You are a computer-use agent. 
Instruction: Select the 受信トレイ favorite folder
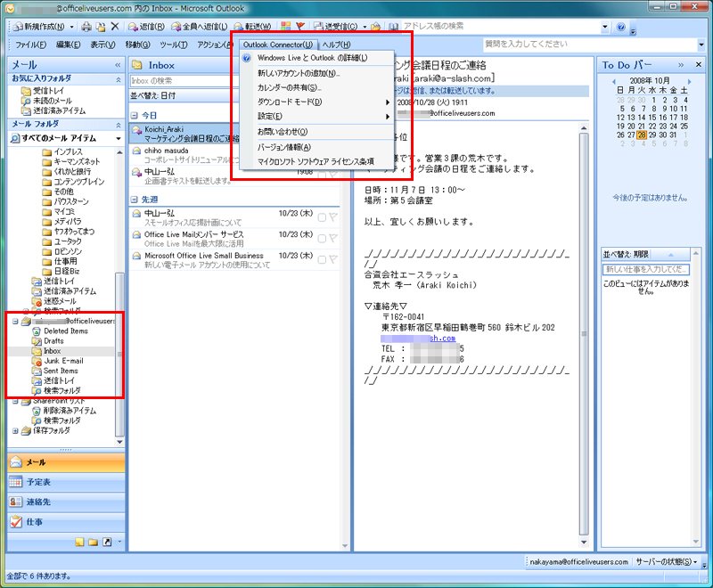(48, 90)
